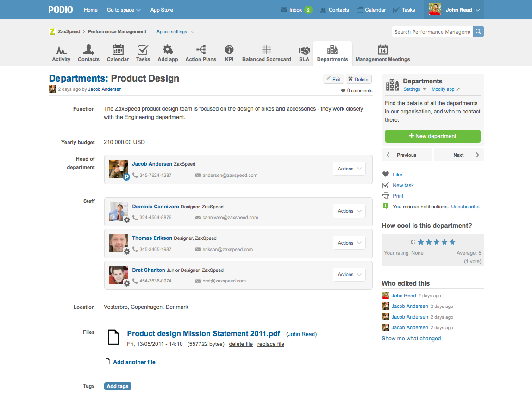Rate the department five stars
This screenshot has width=532, height=395.
click(x=452, y=242)
